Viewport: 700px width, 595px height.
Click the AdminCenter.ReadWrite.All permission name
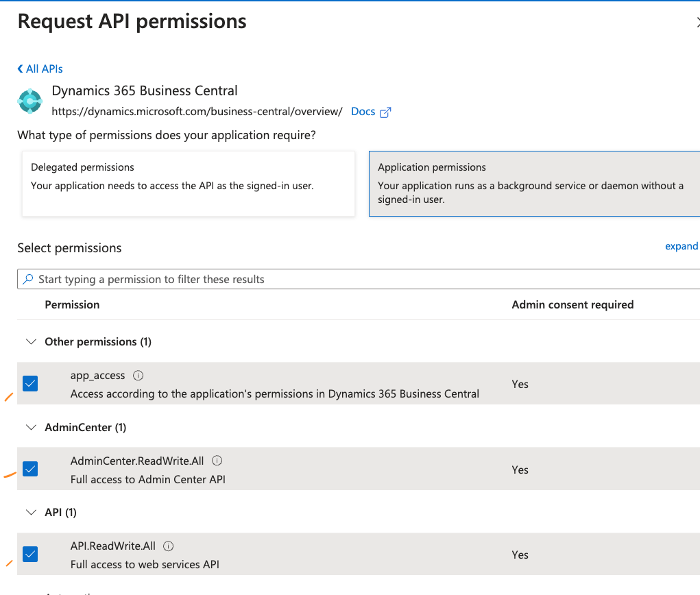point(137,461)
